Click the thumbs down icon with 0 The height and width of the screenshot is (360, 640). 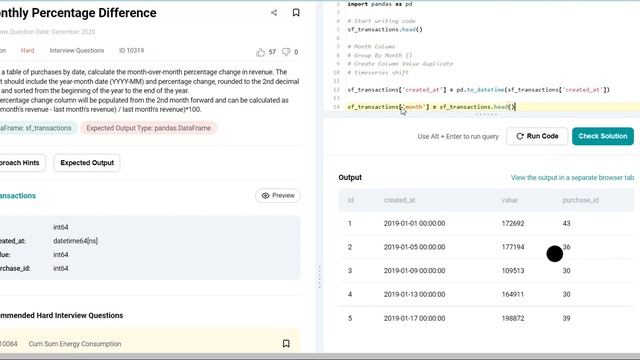click(286, 52)
